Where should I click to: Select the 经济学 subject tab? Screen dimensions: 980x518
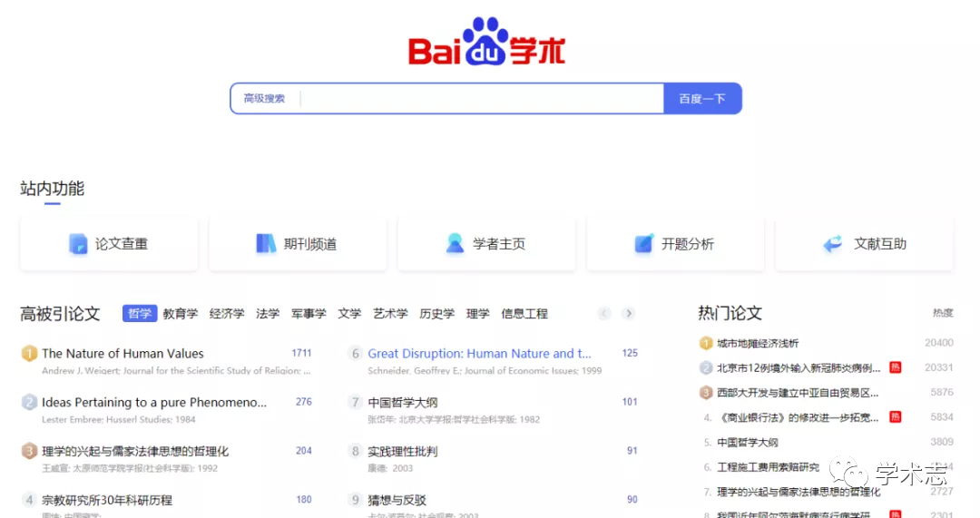[x=227, y=314]
